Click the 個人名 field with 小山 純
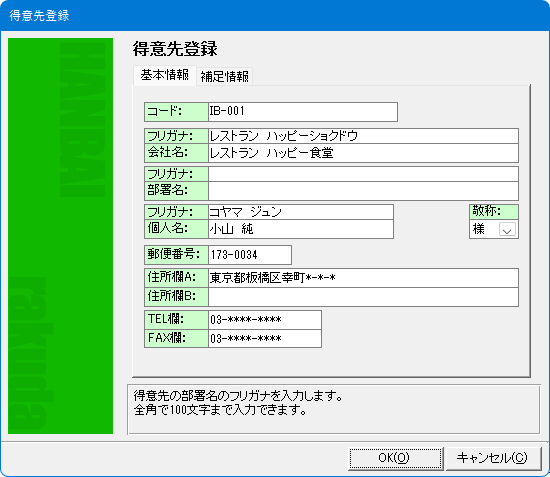 pos(301,229)
